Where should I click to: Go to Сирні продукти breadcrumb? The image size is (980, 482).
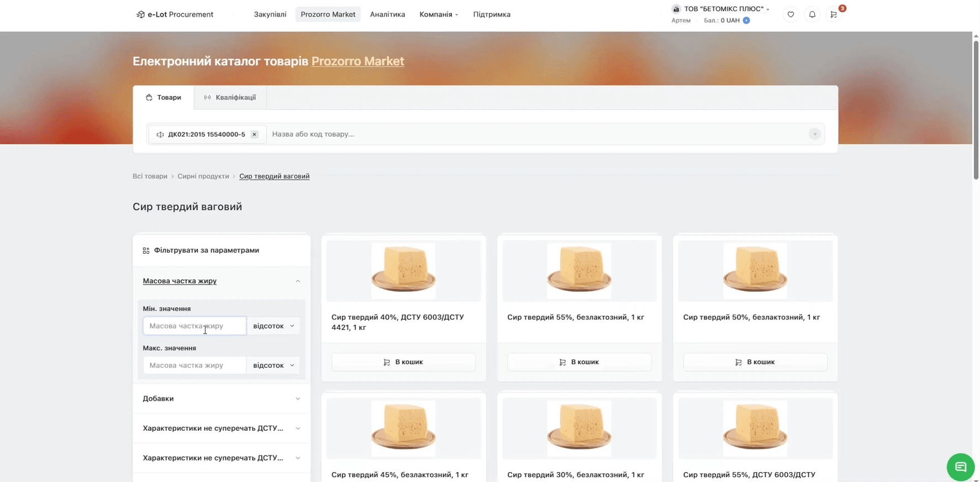pyautogui.click(x=203, y=176)
